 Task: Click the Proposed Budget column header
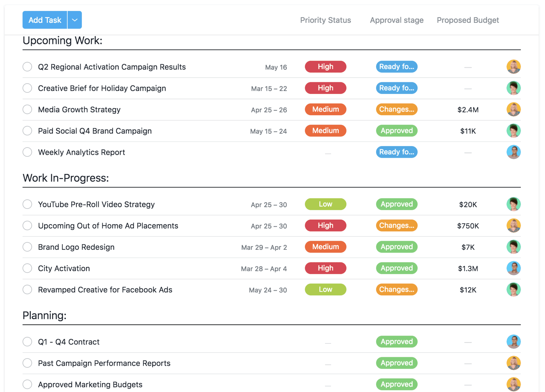click(468, 20)
